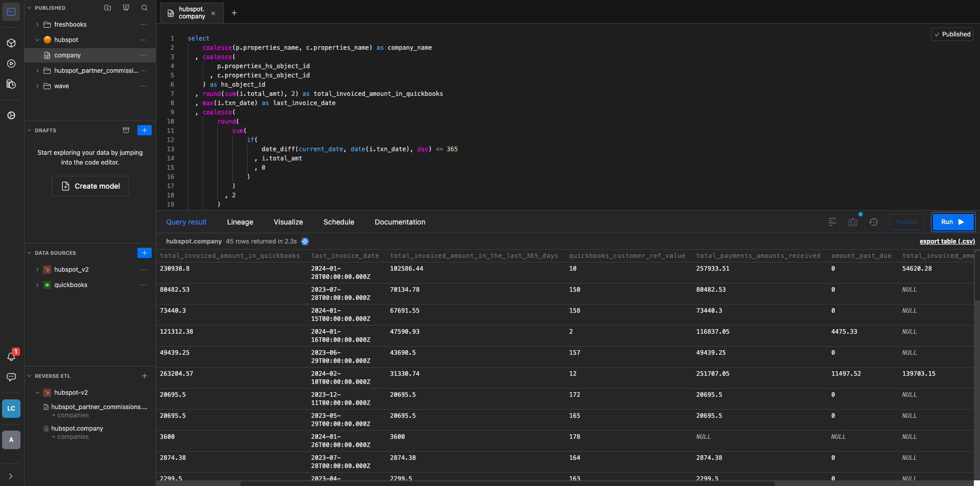Image resolution: width=980 pixels, height=486 pixels.
Task: Collapse the hubspot-v2 reverse ETL tree
Action: click(x=37, y=393)
